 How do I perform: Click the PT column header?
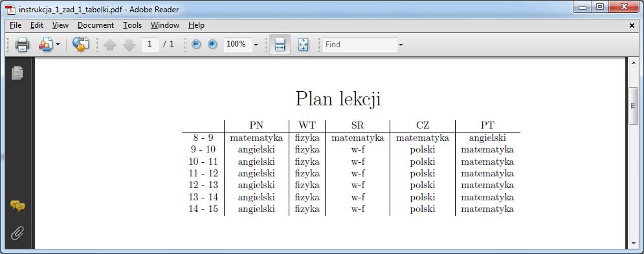pos(487,125)
